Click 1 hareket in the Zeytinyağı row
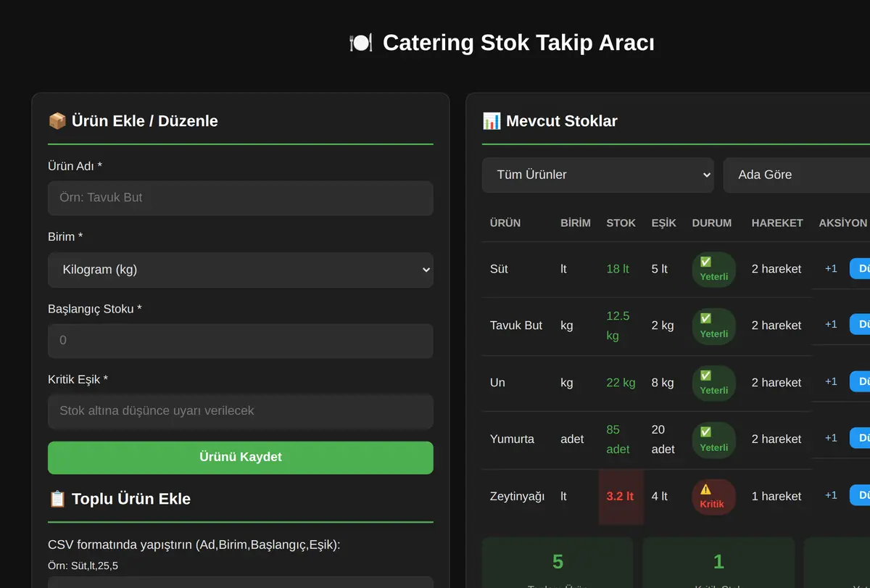 (776, 497)
